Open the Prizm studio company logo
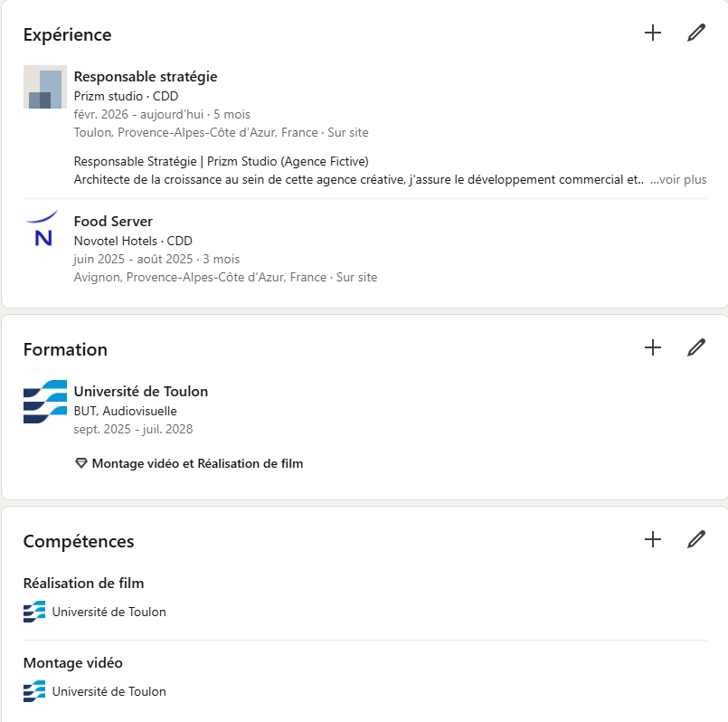Screen dimensions: 728x722 (45, 87)
